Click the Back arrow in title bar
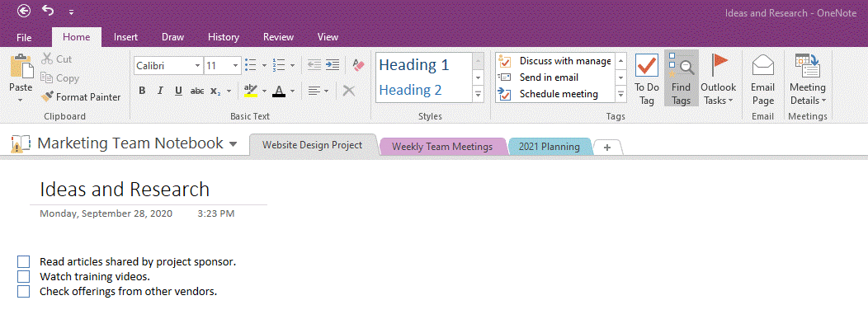Image resolution: width=868 pixels, height=319 pixels. click(24, 11)
